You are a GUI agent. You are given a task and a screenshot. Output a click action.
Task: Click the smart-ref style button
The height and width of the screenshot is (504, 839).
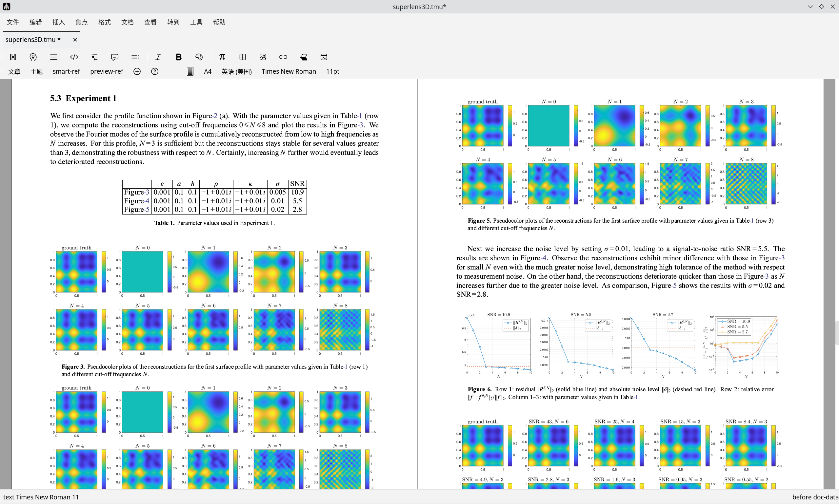(x=66, y=71)
